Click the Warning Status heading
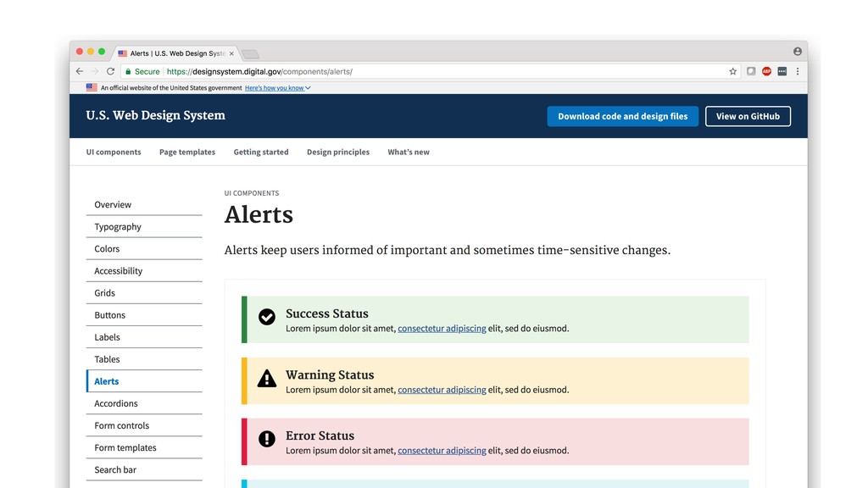Image resolution: width=868 pixels, height=488 pixels. tap(330, 375)
